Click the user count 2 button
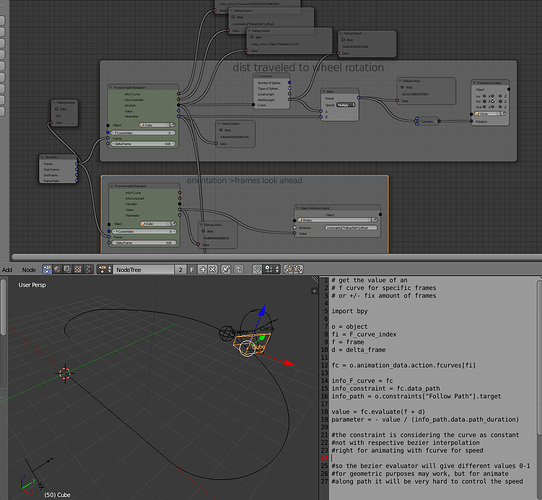This screenshot has width=542, height=500. [x=180, y=269]
